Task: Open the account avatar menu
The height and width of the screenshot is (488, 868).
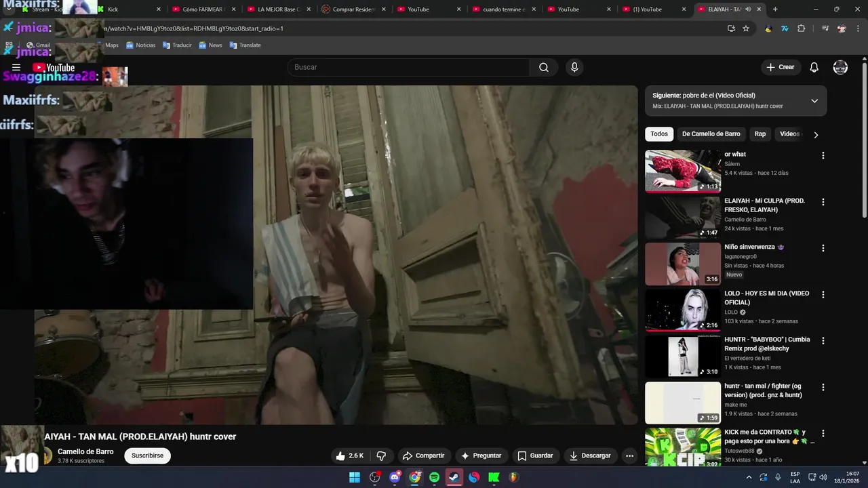Action: tap(840, 67)
